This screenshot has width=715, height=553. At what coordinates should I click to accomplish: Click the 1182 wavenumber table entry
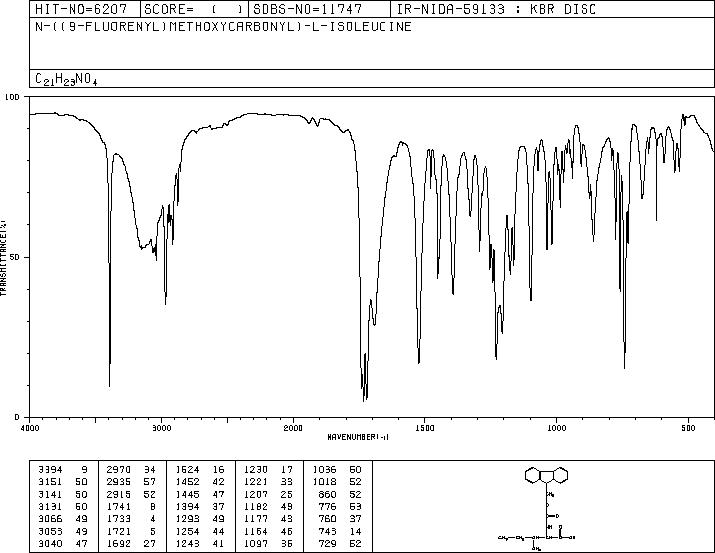(x=256, y=506)
